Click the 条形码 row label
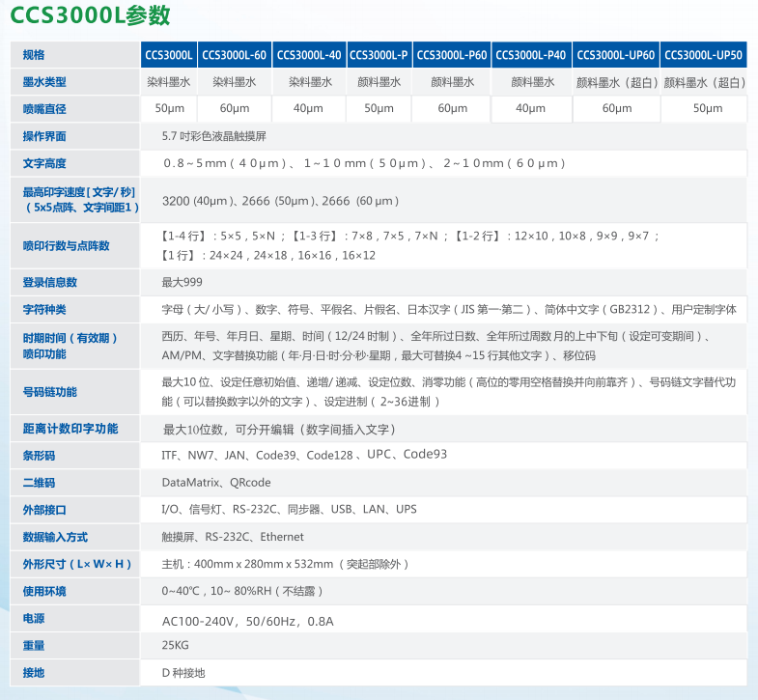This screenshot has height=700, width=758. [40, 455]
